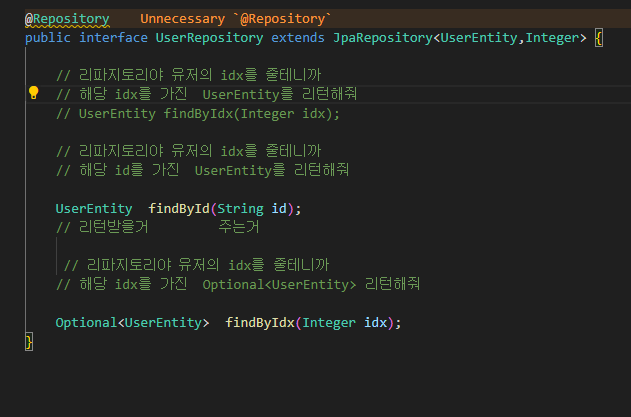Click the closing curly brace at the end

tap(29, 342)
